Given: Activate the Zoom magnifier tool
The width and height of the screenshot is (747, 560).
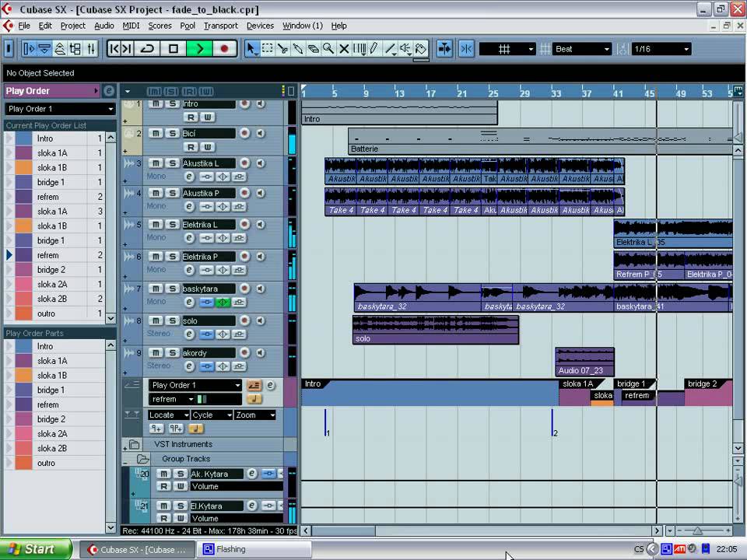Looking at the screenshot, I should click(x=328, y=48).
